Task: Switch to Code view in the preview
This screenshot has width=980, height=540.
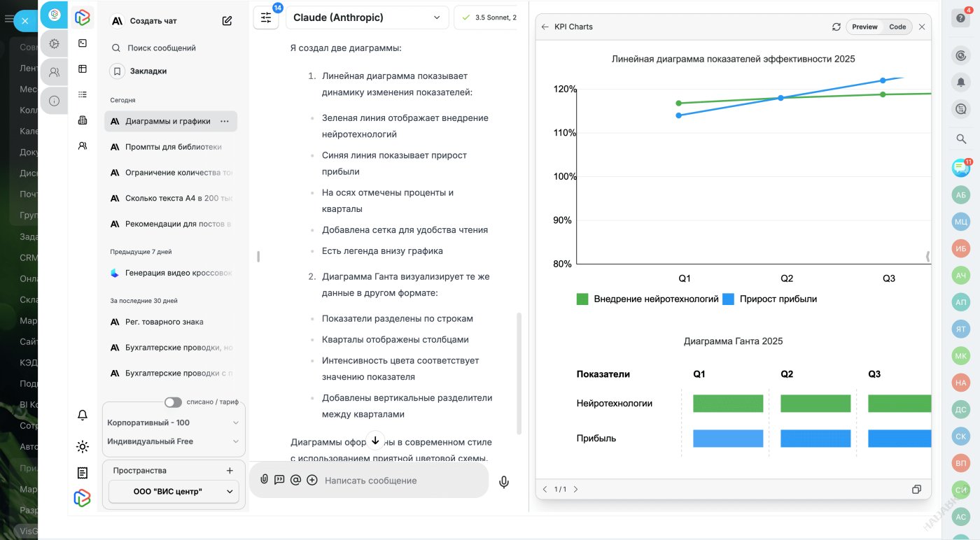Action: 897,27
